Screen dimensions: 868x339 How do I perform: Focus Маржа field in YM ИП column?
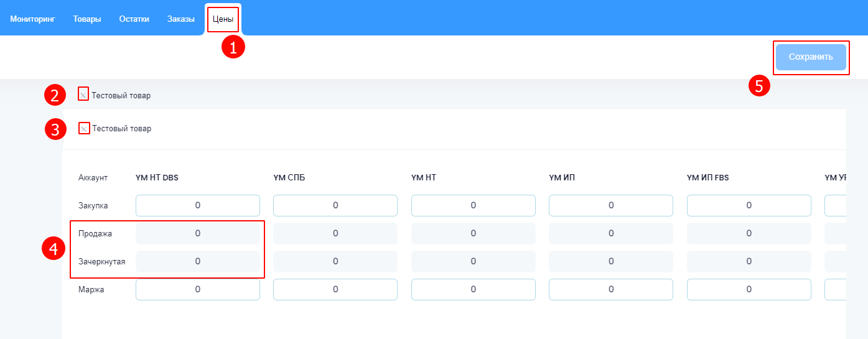pos(611,289)
